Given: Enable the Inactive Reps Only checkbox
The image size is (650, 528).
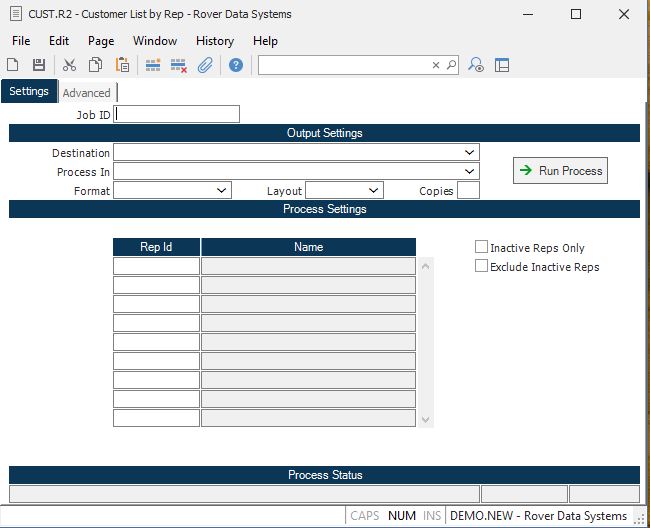Looking at the screenshot, I should [482, 247].
